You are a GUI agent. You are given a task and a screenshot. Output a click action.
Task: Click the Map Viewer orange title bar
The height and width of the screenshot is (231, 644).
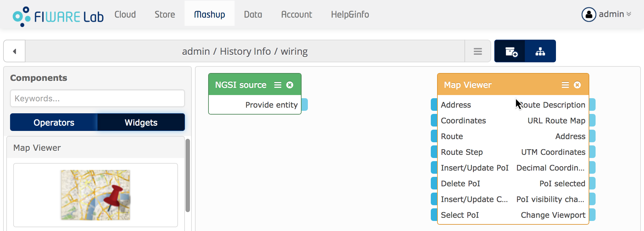[513, 84]
